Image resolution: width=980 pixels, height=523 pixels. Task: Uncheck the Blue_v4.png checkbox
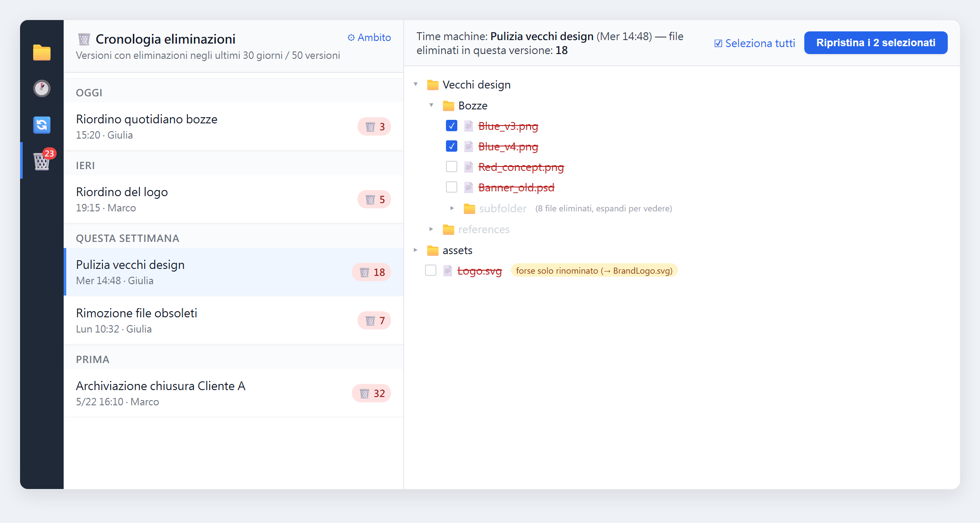pyautogui.click(x=452, y=146)
